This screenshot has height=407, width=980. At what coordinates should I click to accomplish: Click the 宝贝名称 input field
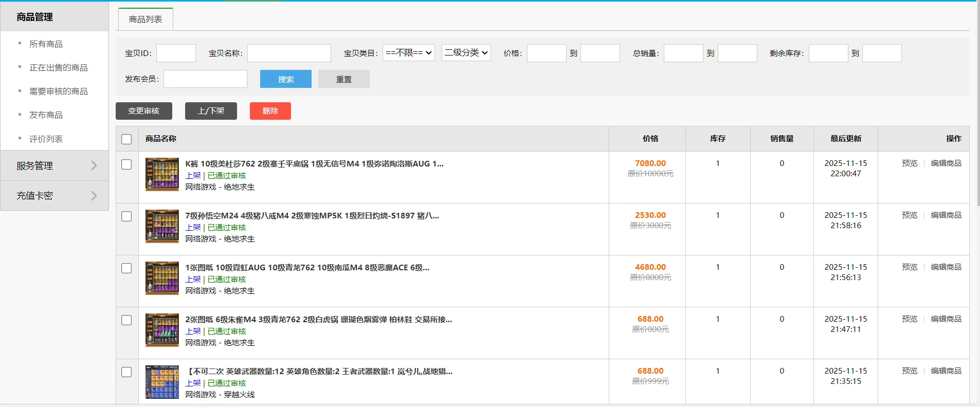click(289, 53)
